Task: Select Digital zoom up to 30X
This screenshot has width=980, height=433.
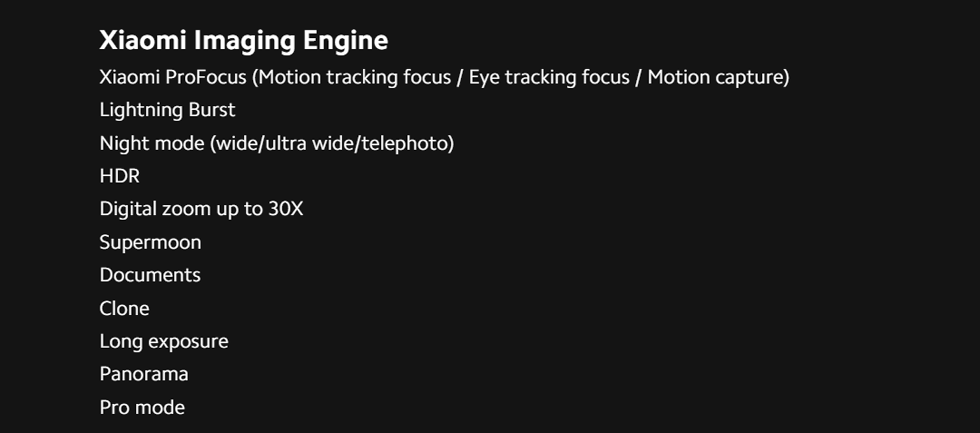Action: [201, 209]
